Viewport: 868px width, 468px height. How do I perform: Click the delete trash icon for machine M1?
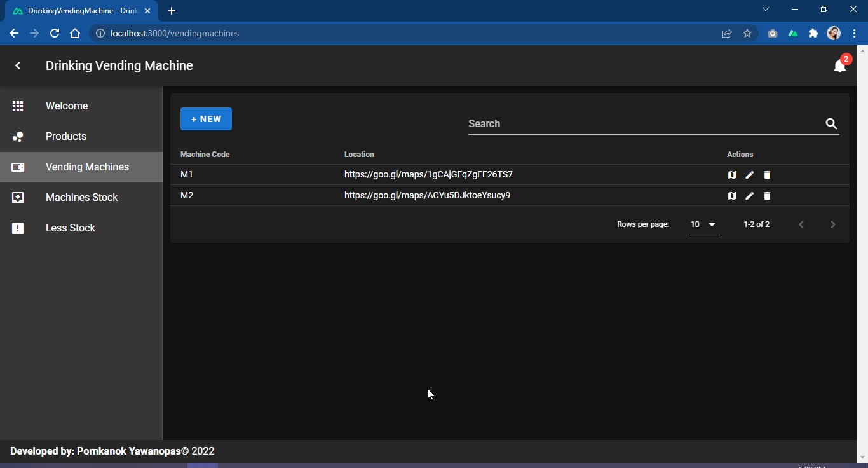coord(767,175)
